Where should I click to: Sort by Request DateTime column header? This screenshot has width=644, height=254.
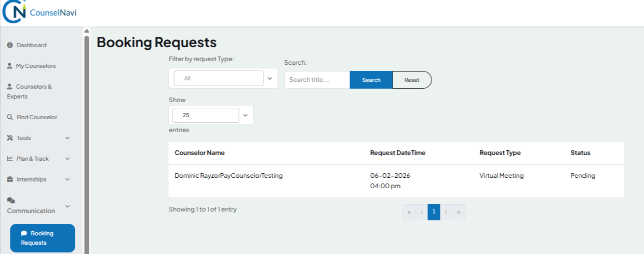click(398, 153)
